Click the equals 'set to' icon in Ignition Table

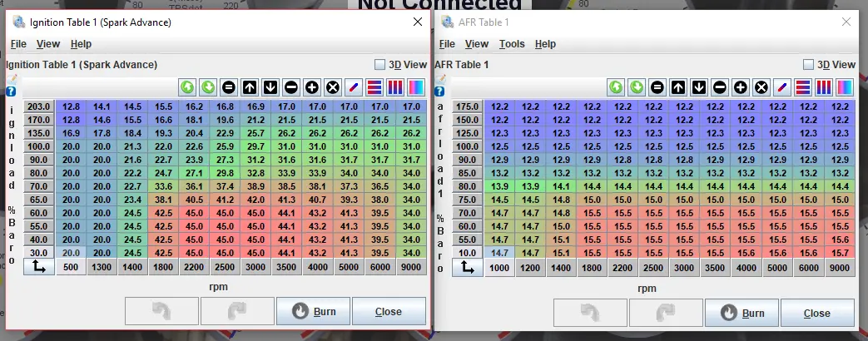click(x=229, y=87)
